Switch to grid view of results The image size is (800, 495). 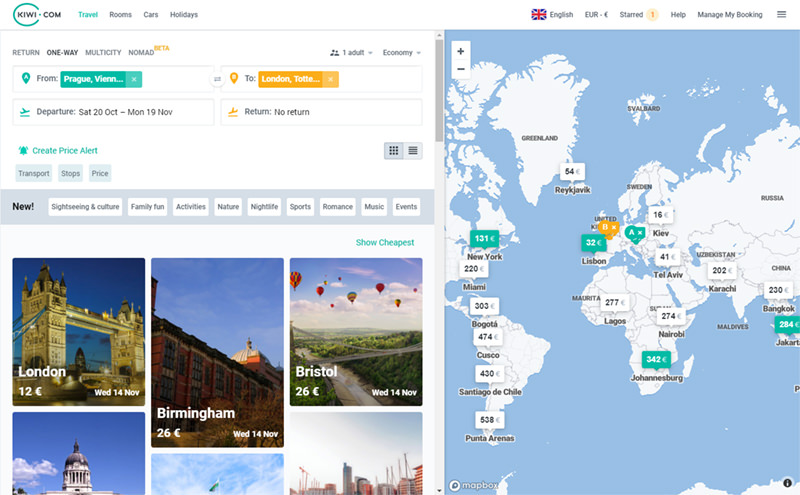(394, 150)
